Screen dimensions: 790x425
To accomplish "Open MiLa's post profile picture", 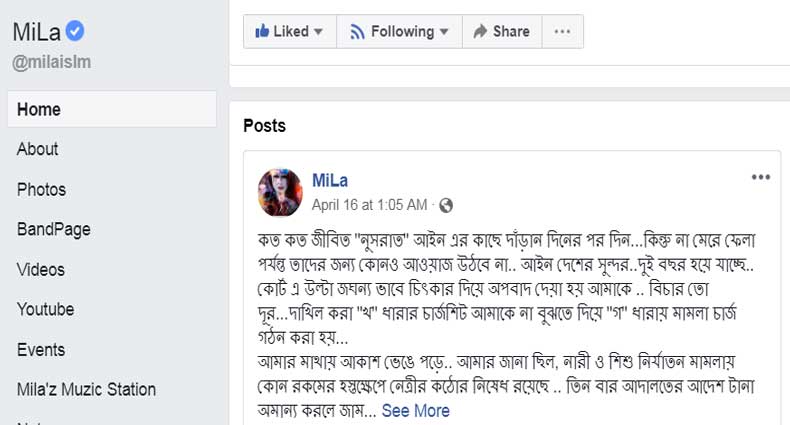I will tap(281, 191).
